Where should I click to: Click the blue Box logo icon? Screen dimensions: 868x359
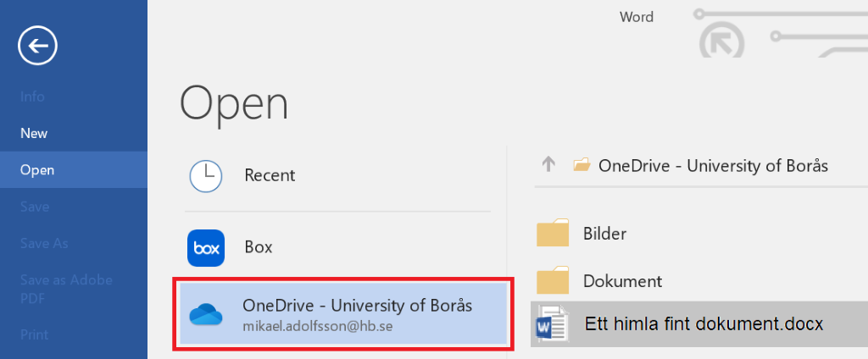205,247
